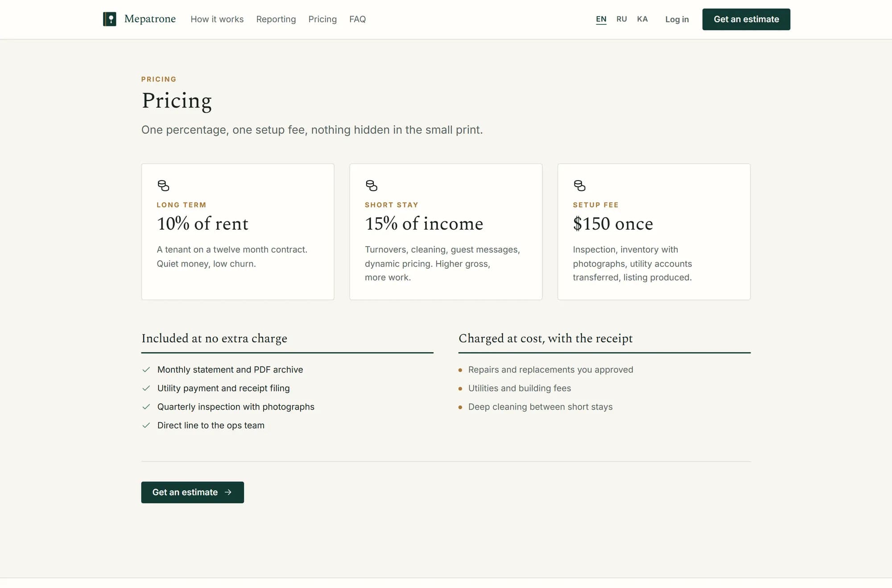Click the Log in link
892x588 pixels.
tap(677, 19)
